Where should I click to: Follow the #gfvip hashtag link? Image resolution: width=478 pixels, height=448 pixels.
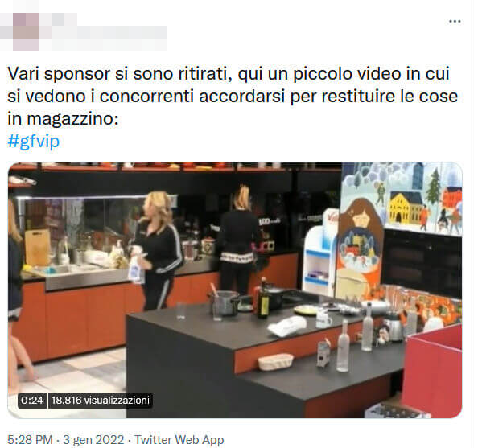(x=34, y=141)
